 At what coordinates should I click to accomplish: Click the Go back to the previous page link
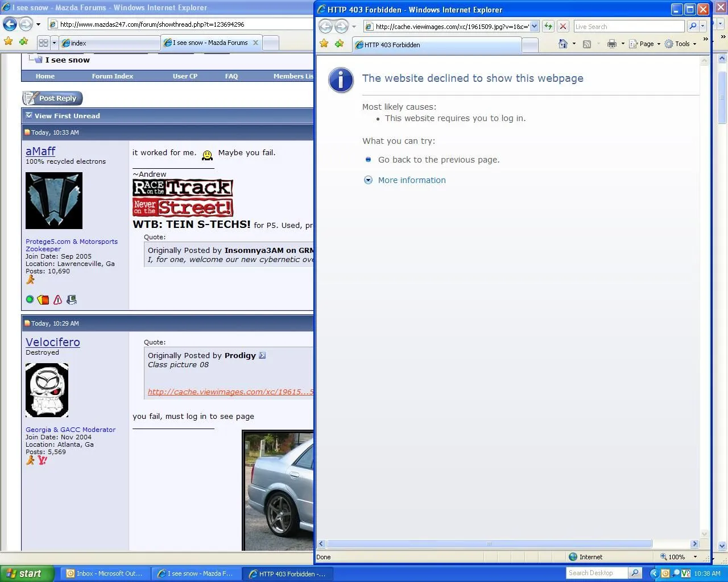coord(439,160)
